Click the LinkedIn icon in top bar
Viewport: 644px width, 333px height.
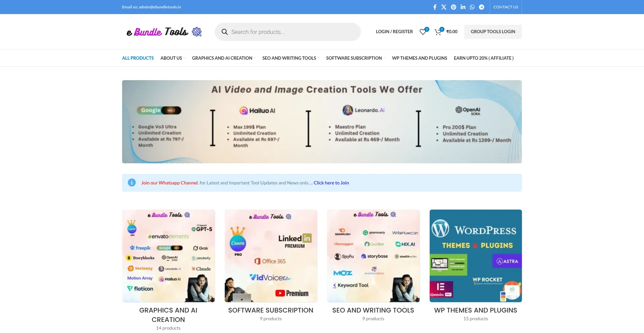point(463,7)
